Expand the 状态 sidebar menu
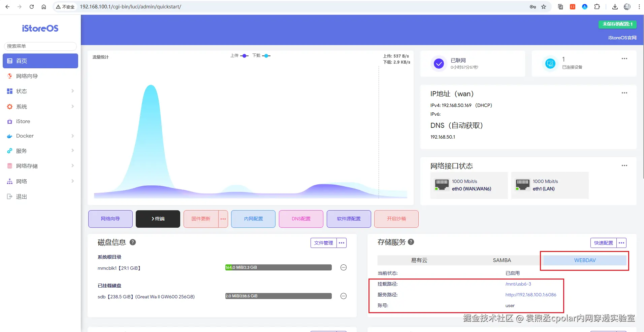 [x=40, y=91]
